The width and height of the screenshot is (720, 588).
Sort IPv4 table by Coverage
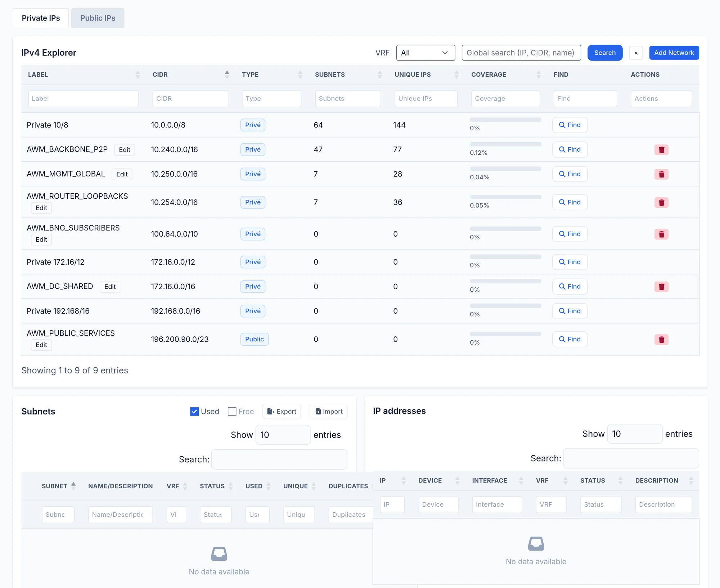coord(539,75)
